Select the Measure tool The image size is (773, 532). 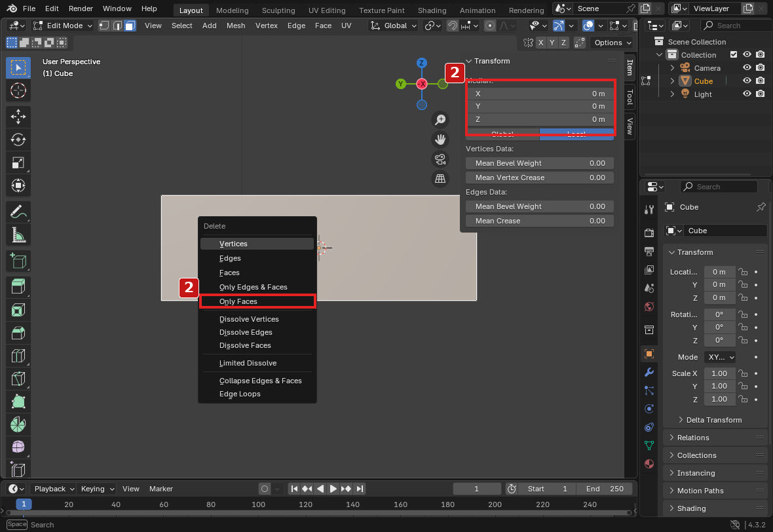tap(18, 235)
